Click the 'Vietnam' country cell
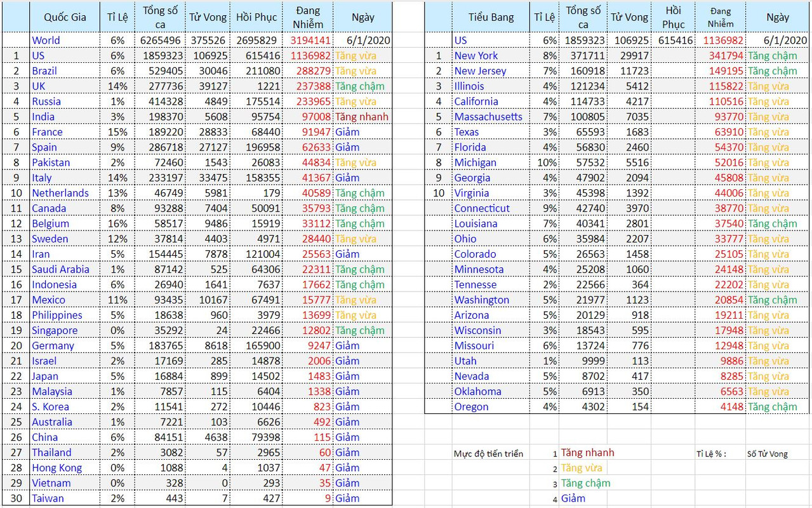812x508 pixels. [x=65, y=483]
